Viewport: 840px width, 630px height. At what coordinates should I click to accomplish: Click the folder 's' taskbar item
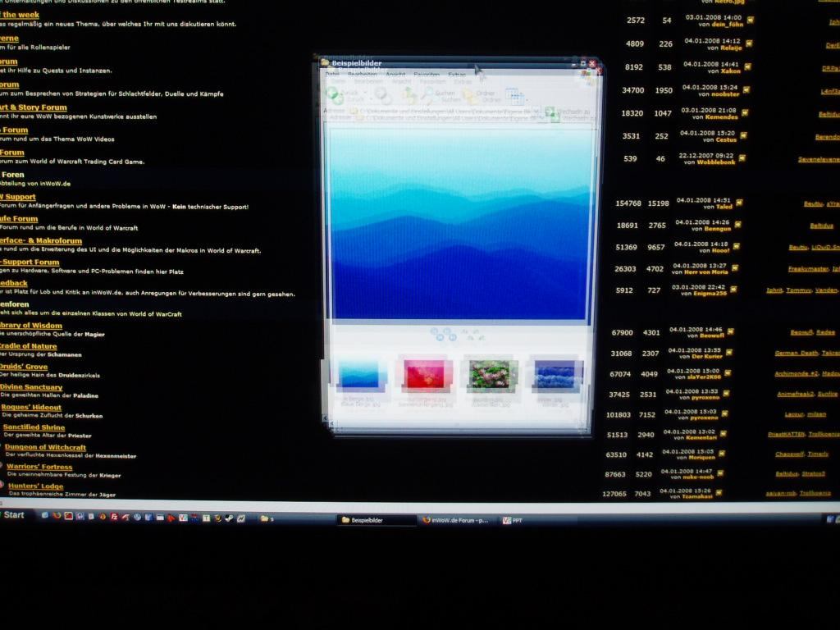(x=267, y=518)
